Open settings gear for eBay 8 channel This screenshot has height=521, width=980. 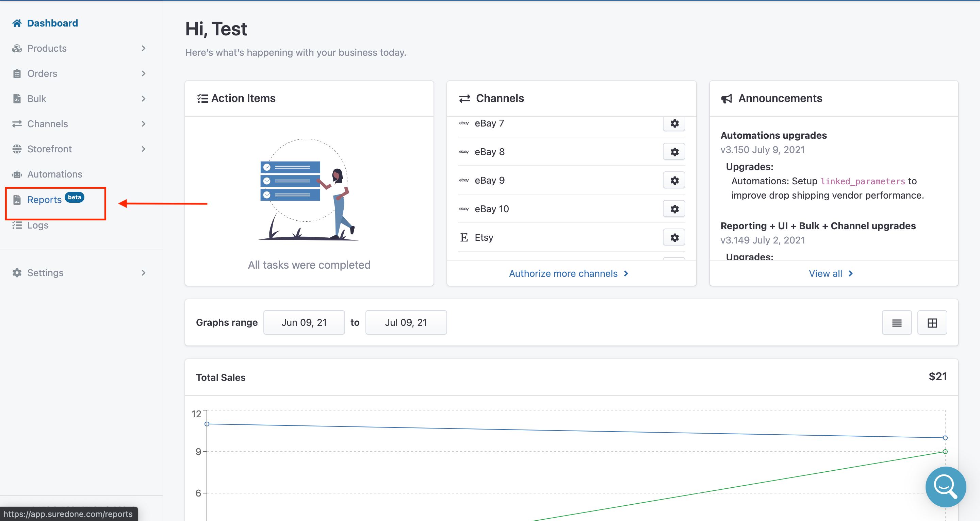tap(674, 152)
